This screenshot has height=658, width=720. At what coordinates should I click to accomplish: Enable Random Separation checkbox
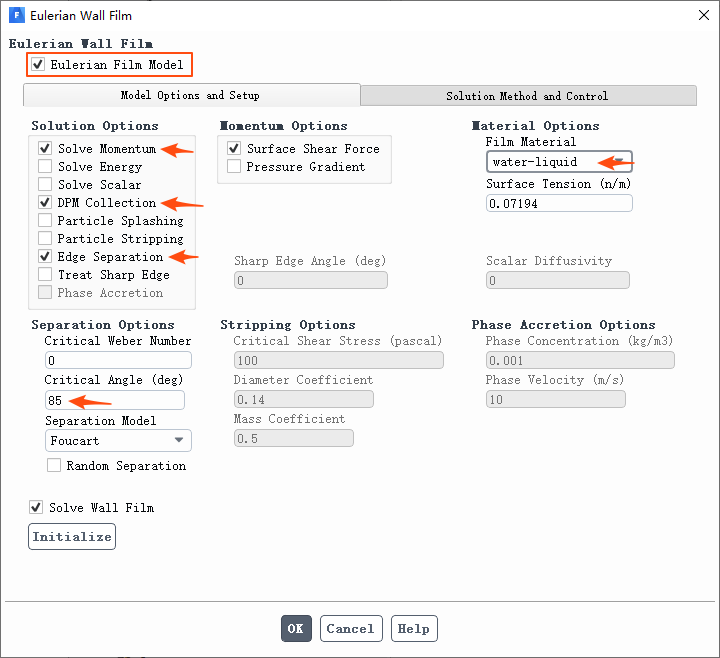54,466
